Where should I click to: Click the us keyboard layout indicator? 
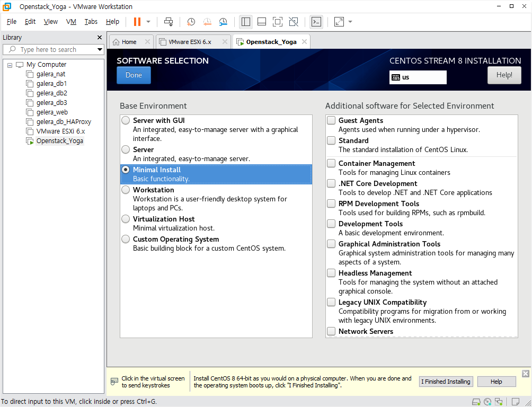pos(418,77)
